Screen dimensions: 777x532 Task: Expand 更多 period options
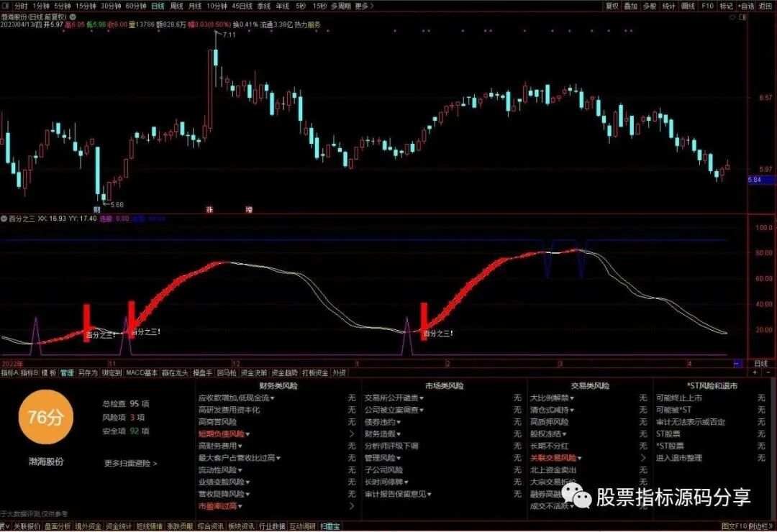[364, 6]
